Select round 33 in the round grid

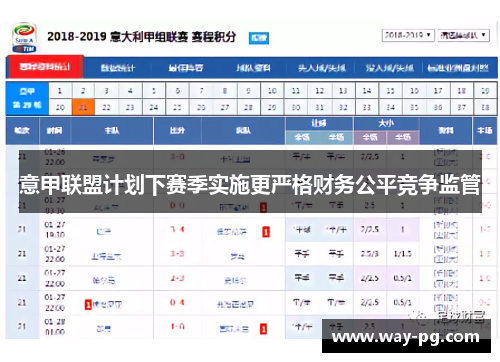click(x=367, y=107)
